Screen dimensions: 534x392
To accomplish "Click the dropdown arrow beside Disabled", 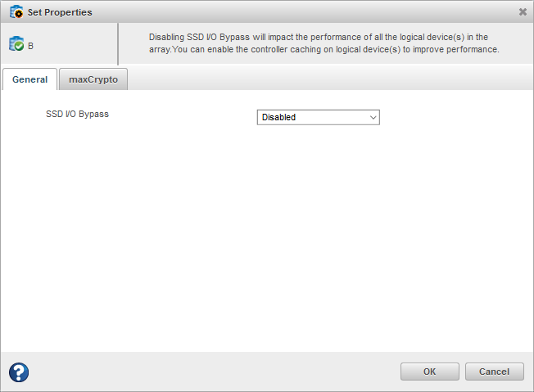I will coord(373,117).
